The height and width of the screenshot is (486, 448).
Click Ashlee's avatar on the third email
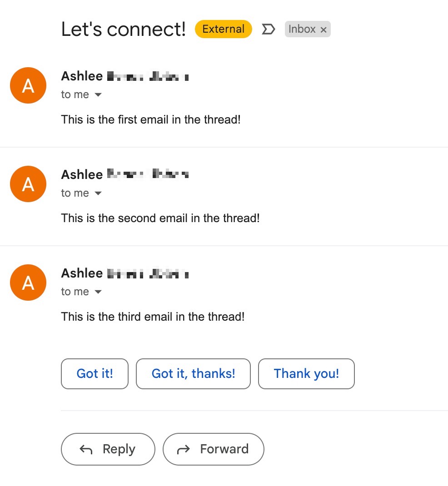tap(28, 283)
